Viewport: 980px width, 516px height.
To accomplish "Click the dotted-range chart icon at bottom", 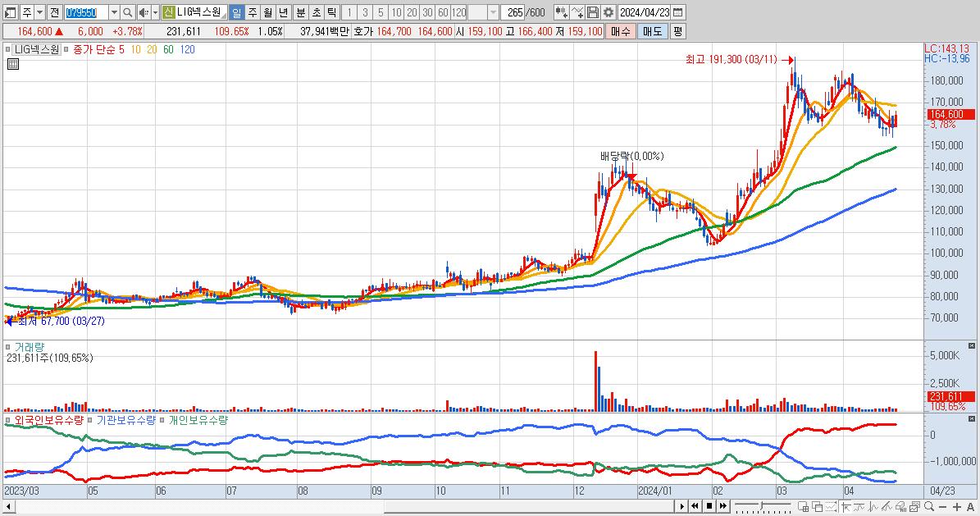I will pyautogui.click(x=832, y=507).
